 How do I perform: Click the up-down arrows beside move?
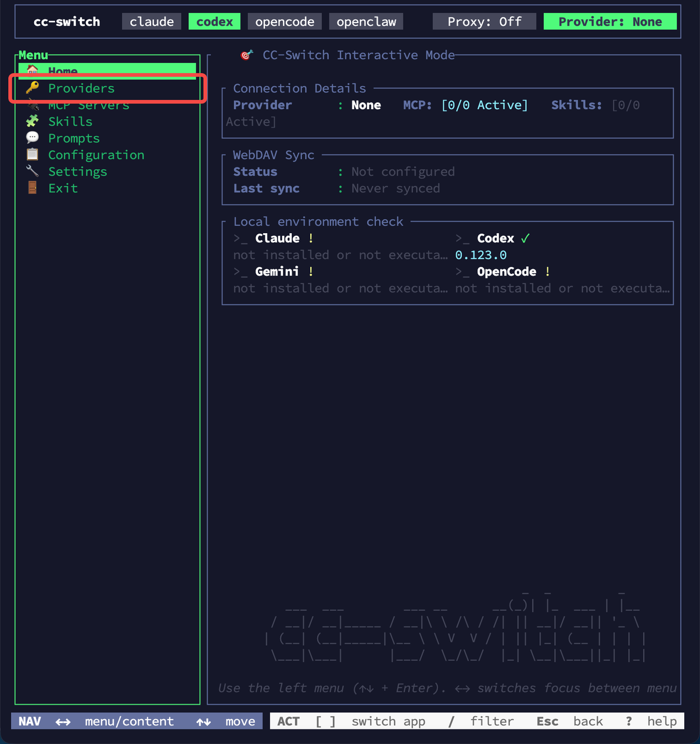point(203,722)
